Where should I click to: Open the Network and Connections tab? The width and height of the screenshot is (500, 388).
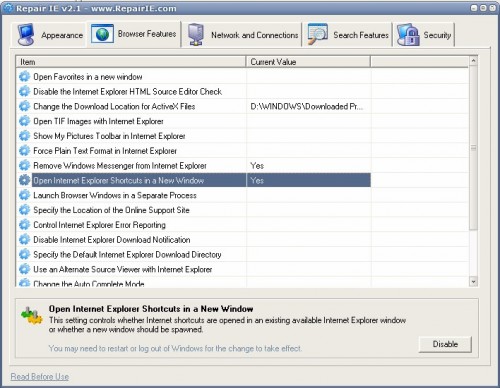pyautogui.click(x=242, y=35)
